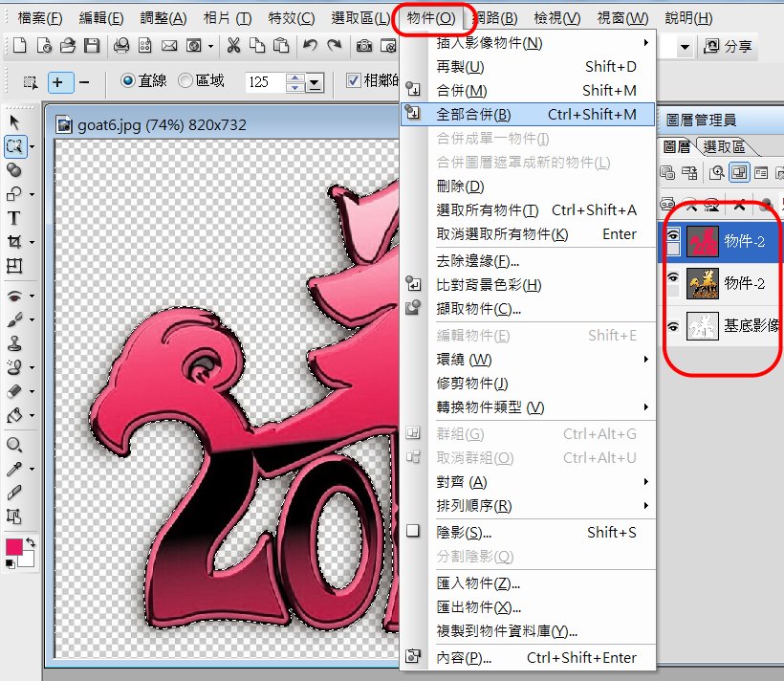Choose 全部合併 from the menu

click(x=528, y=115)
